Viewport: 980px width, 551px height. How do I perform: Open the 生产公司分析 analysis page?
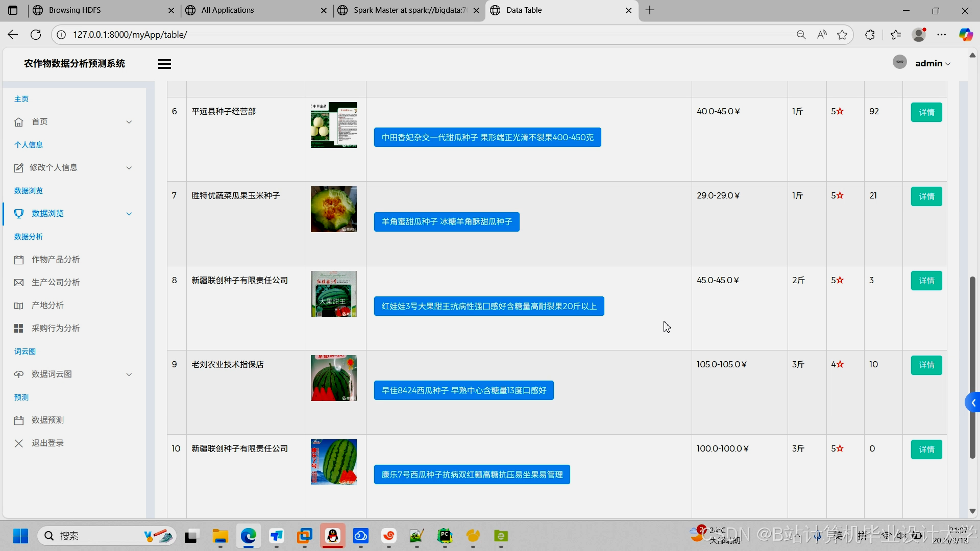click(55, 282)
